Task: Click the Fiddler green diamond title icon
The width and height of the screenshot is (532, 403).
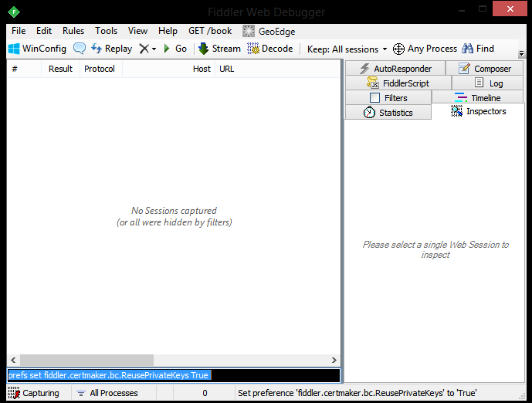Action: [x=14, y=12]
